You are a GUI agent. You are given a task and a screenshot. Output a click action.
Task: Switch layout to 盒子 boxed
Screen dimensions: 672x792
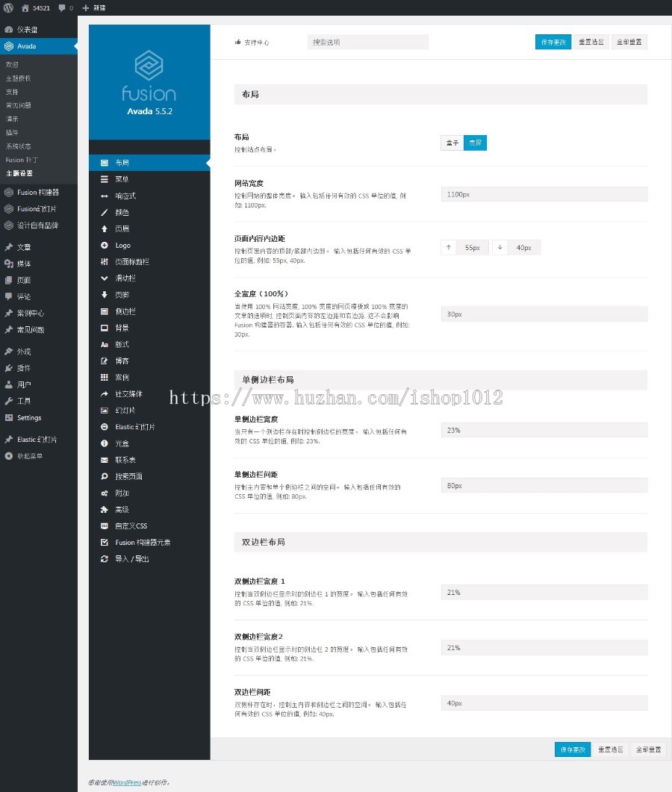pyautogui.click(x=452, y=143)
